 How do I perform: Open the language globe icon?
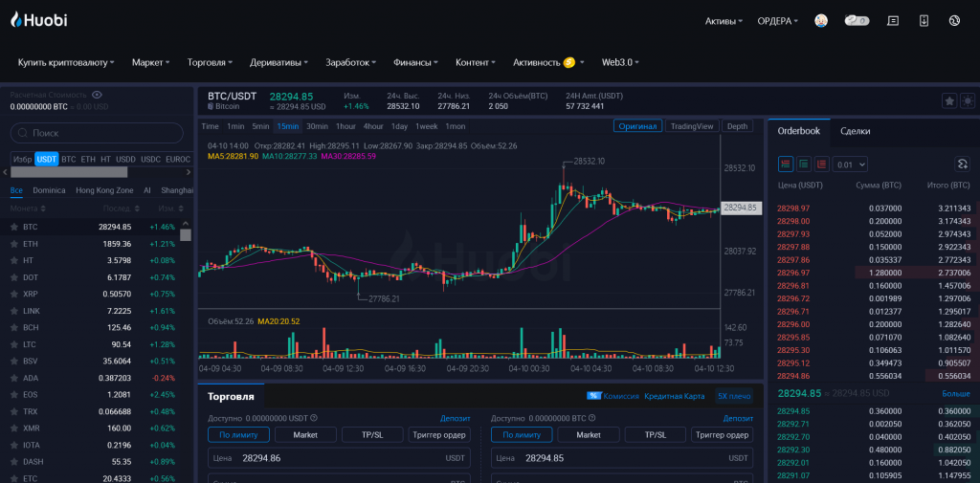(954, 20)
